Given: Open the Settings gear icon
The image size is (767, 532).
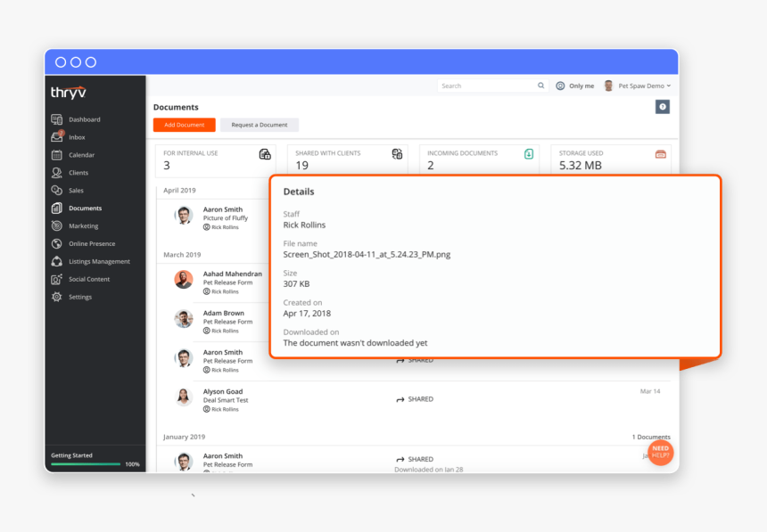Looking at the screenshot, I should coord(57,297).
